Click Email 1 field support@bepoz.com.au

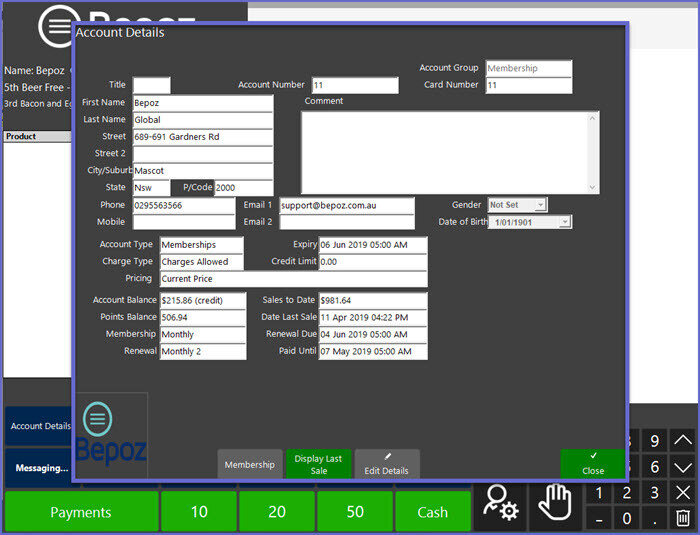click(347, 205)
